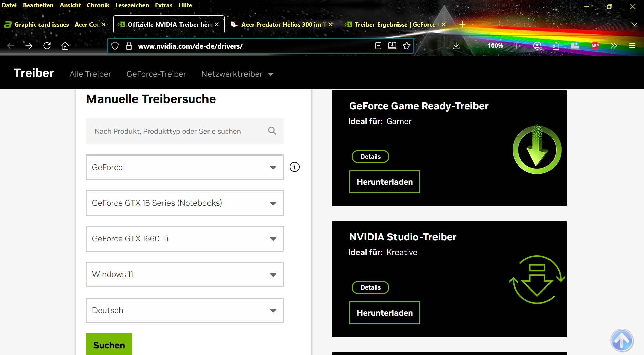Click the save-page icon beside reader view
644x355 pixels.
(x=392, y=46)
